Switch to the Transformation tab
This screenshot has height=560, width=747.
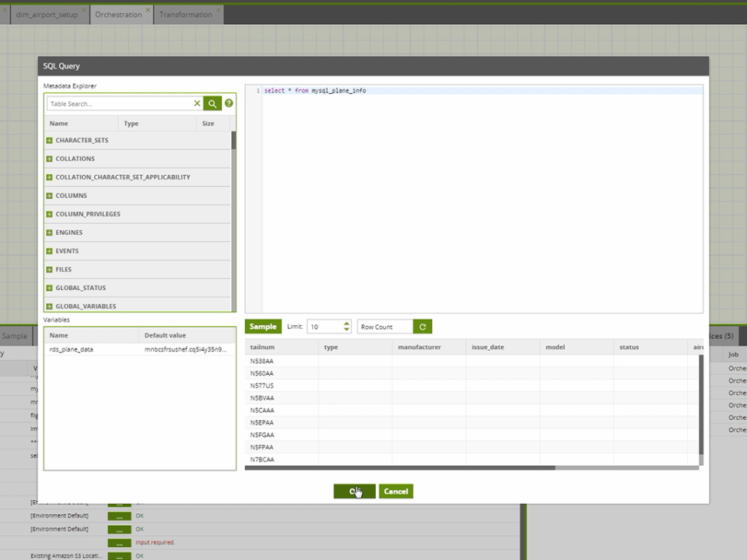point(187,13)
